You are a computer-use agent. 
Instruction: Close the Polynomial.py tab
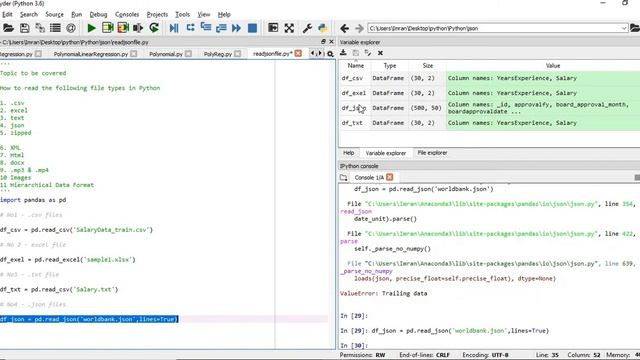point(188,53)
